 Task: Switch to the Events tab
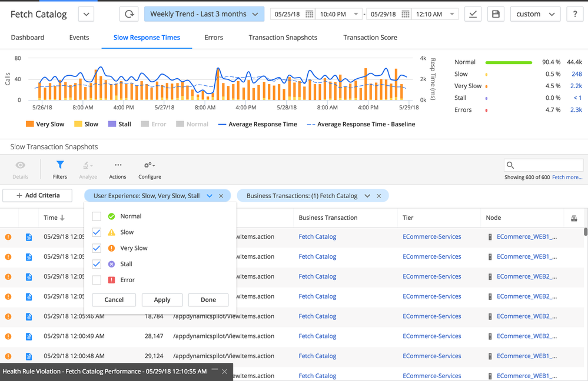point(79,38)
